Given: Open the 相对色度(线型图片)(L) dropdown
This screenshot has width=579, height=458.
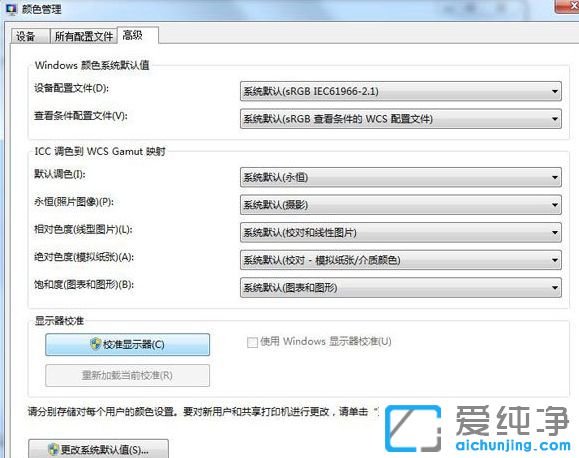Looking at the screenshot, I should click(x=401, y=233).
